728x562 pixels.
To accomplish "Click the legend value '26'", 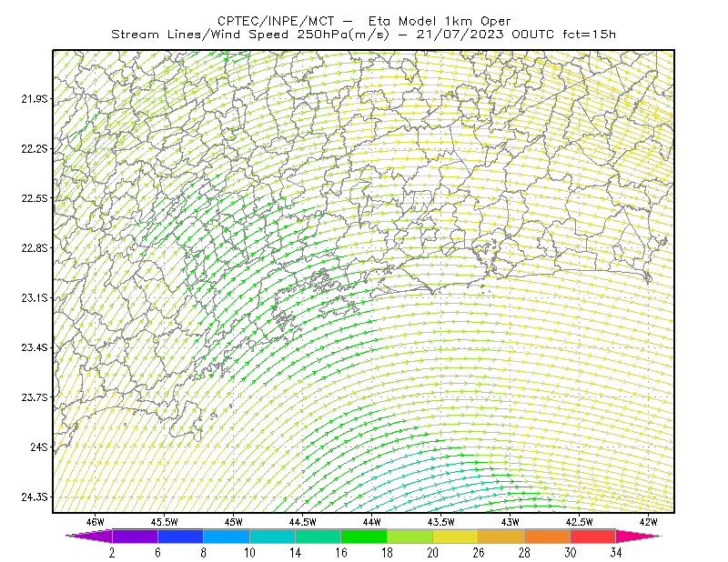I will (479, 553).
